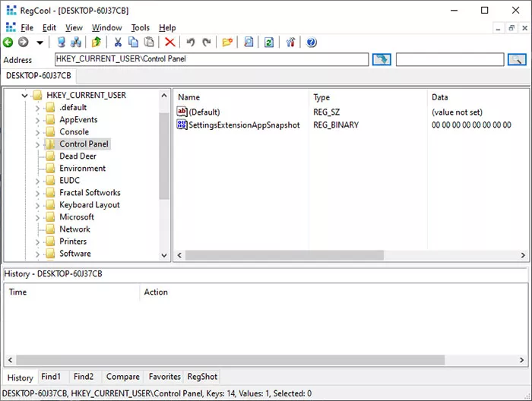This screenshot has height=401, width=532.
Task: Click the local computer toolbar icon
Action: 61,43
